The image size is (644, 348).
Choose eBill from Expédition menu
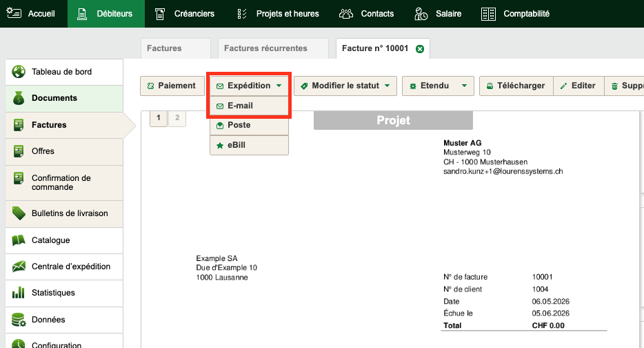249,145
